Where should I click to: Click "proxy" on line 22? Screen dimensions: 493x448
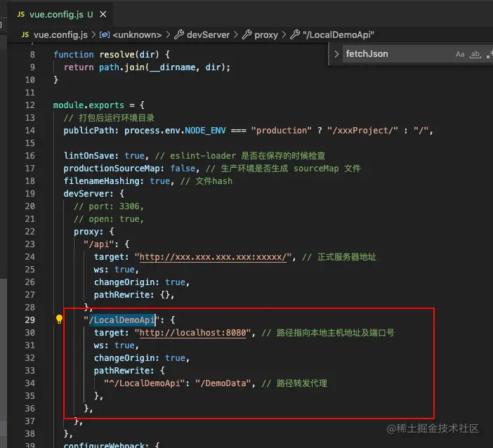pos(86,232)
